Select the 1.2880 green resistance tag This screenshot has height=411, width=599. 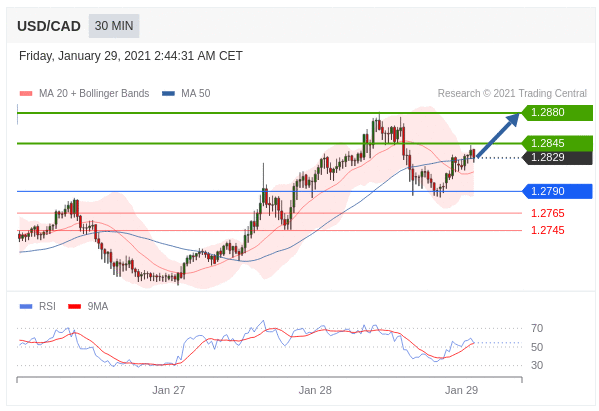pos(557,113)
